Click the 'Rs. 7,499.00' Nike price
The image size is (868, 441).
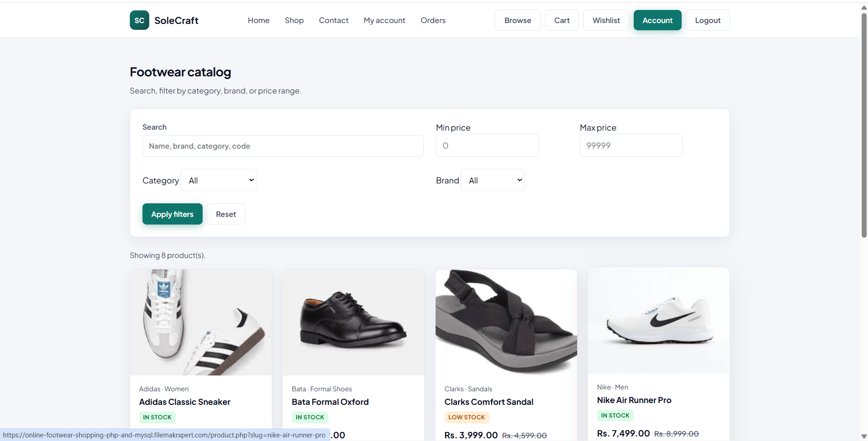[623, 433]
